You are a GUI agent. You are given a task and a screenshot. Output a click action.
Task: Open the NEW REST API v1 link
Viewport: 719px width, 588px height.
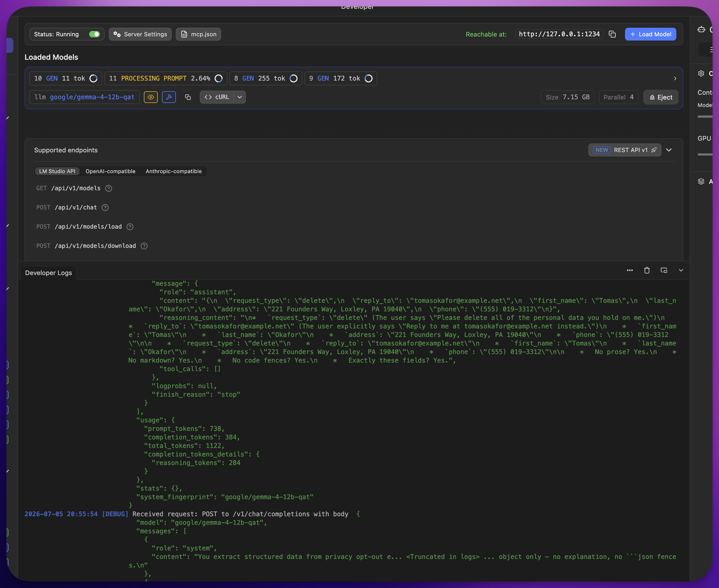(625, 150)
